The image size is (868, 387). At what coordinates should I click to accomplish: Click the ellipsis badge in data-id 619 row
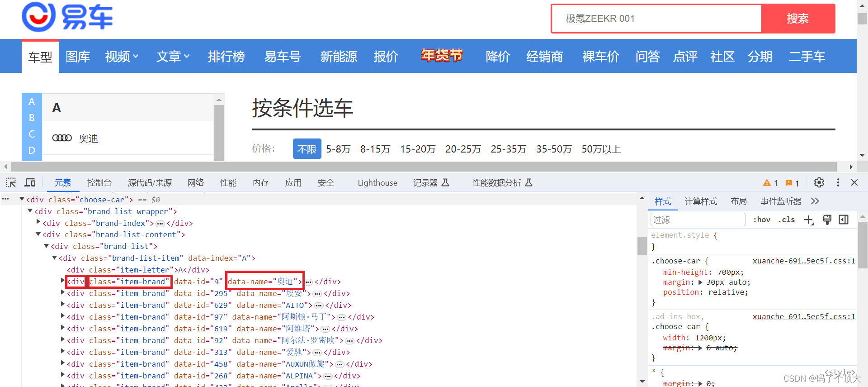point(325,329)
